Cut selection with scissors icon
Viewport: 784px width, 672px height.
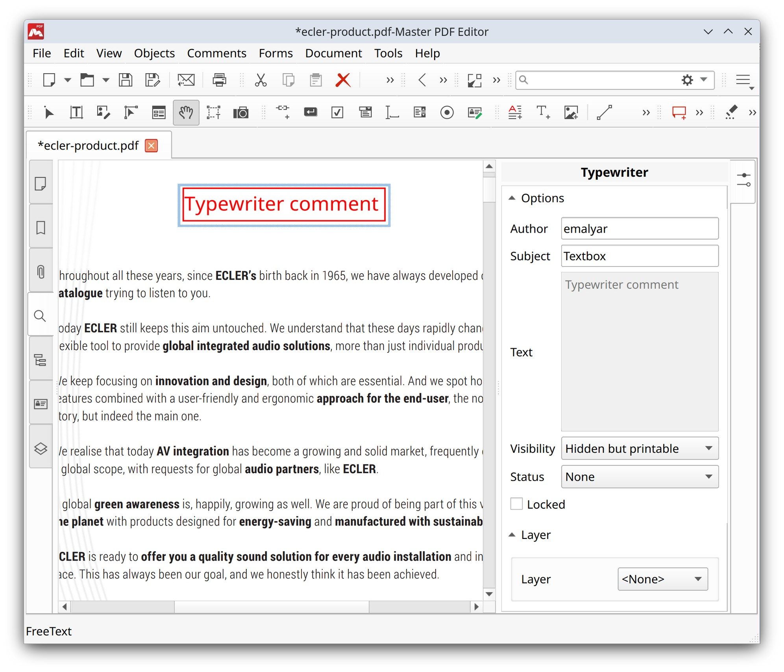click(261, 80)
